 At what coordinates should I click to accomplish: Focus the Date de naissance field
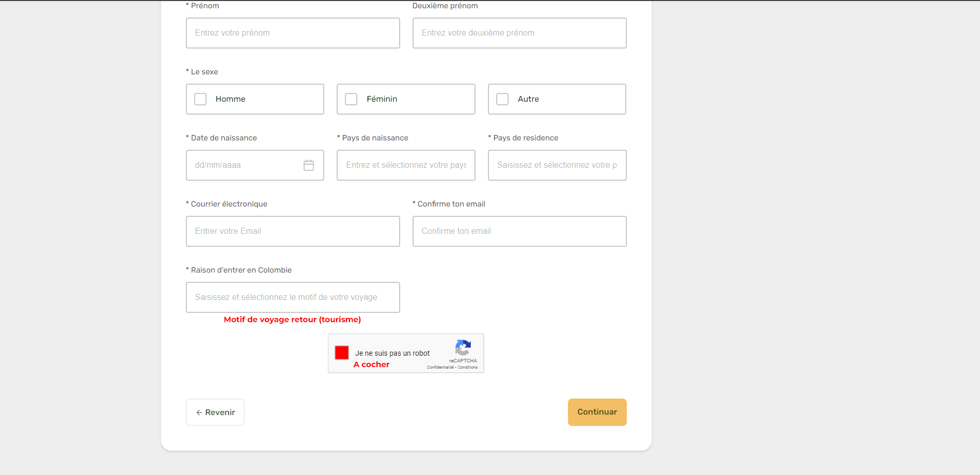coord(243,165)
